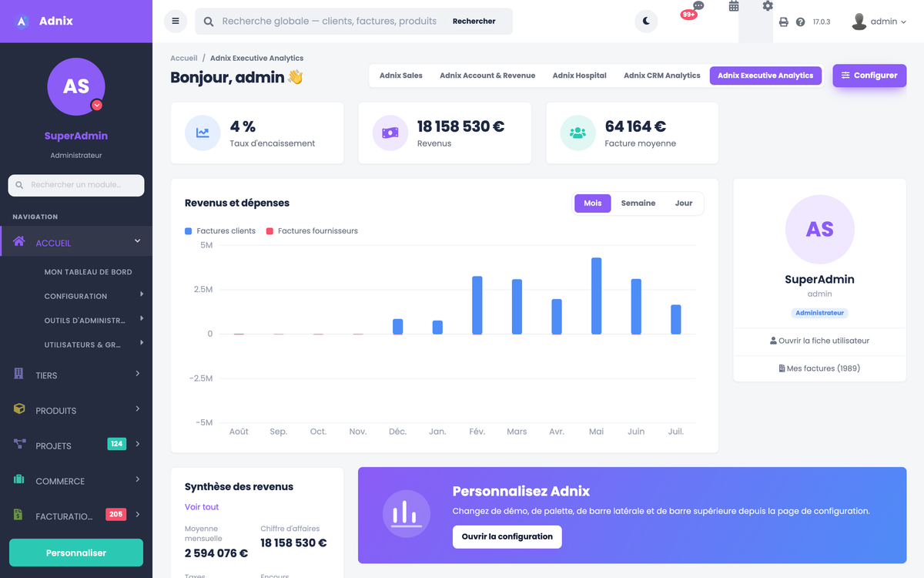
Task: Click the Projets diagram icon
Action: (20, 444)
